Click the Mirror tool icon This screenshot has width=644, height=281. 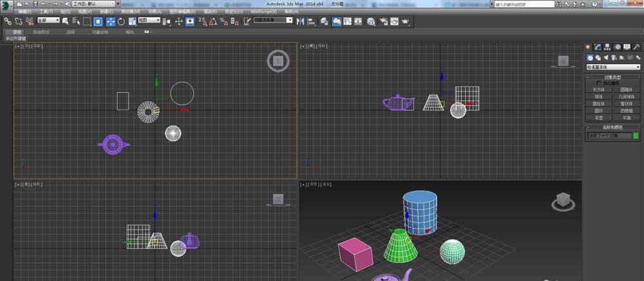tap(301, 21)
